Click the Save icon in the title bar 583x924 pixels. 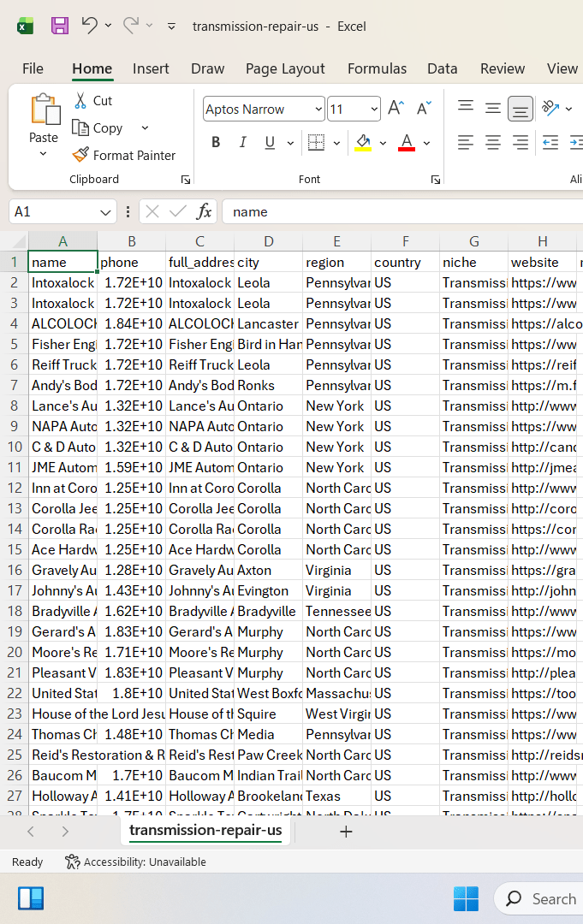click(x=60, y=26)
